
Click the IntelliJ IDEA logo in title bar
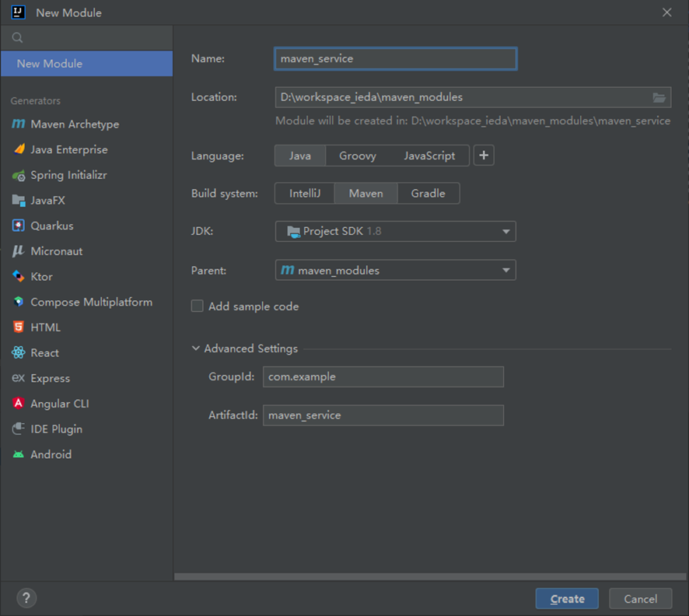[18, 12]
